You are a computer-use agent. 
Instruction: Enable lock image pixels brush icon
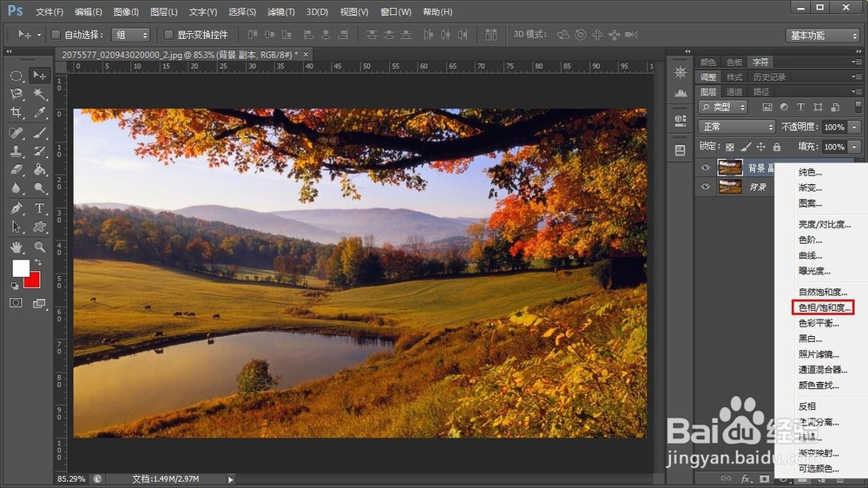746,147
